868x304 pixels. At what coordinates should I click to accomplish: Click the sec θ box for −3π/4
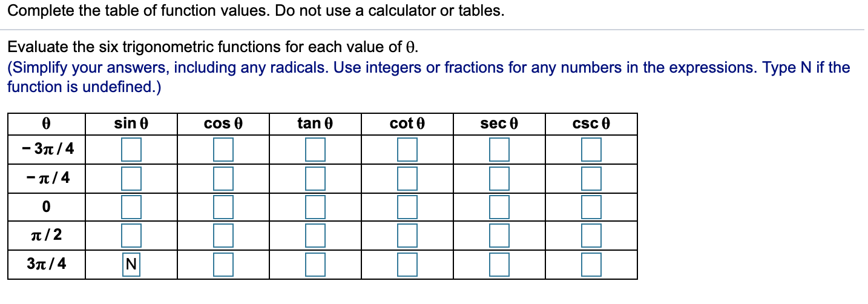click(499, 150)
